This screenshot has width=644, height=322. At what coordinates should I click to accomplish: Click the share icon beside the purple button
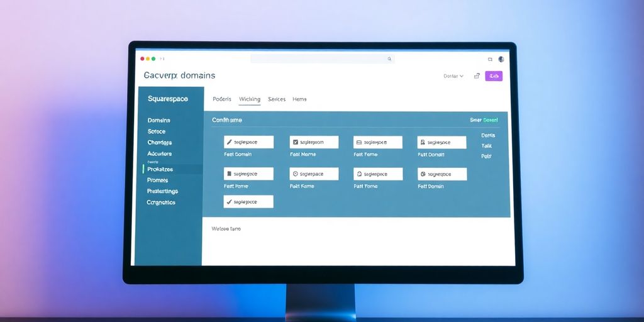coord(477,76)
